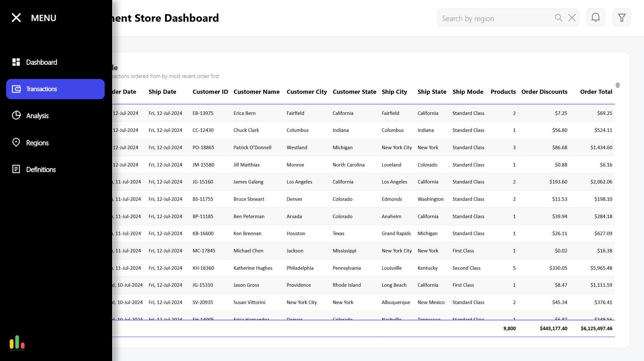
Task: Click the Westland customer city cell
Action: click(297, 148)
